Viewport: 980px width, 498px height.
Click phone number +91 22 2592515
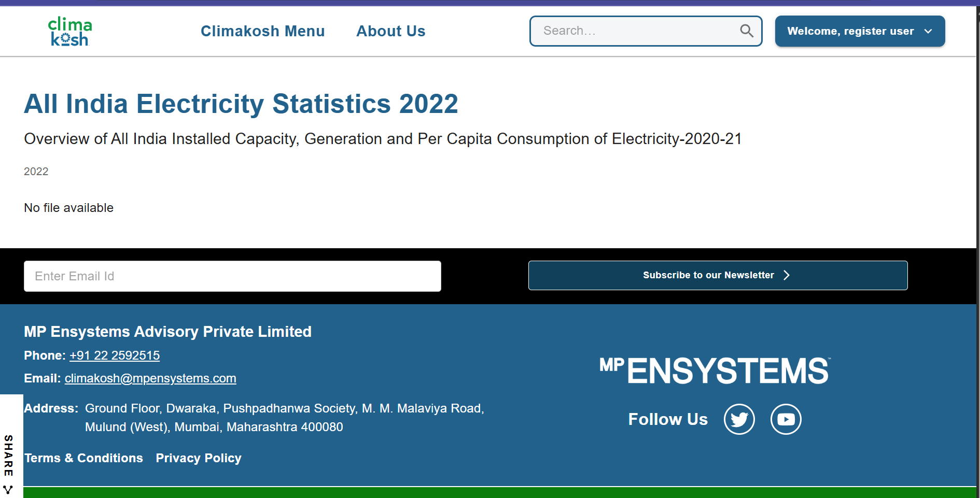point(115,355)
